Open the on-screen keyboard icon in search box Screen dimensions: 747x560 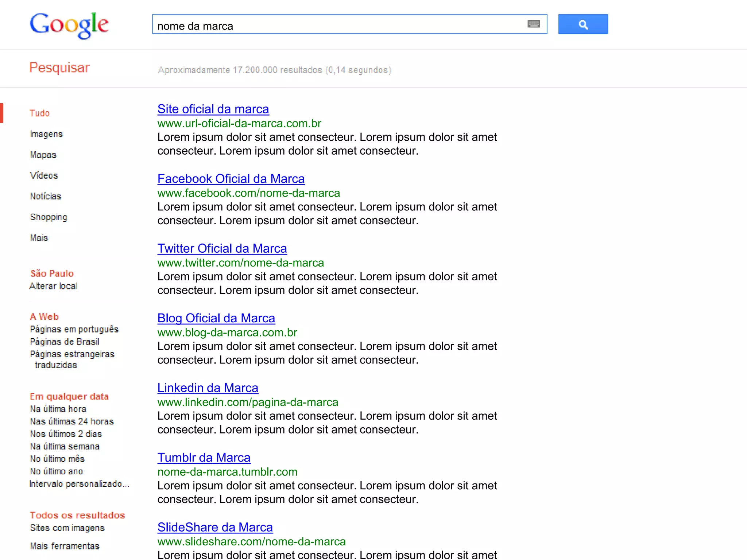534,24
